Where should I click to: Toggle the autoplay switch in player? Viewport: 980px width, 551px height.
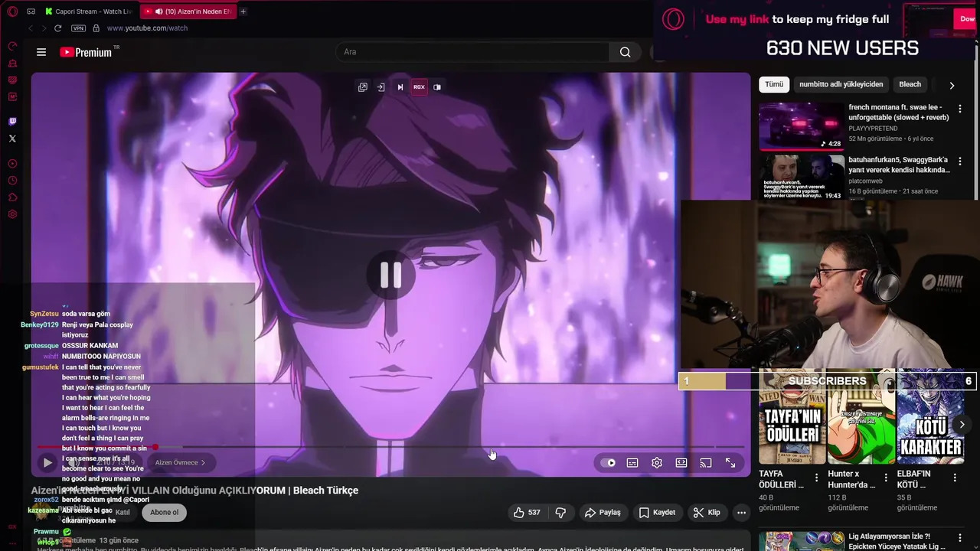click(x=608, y=463)
